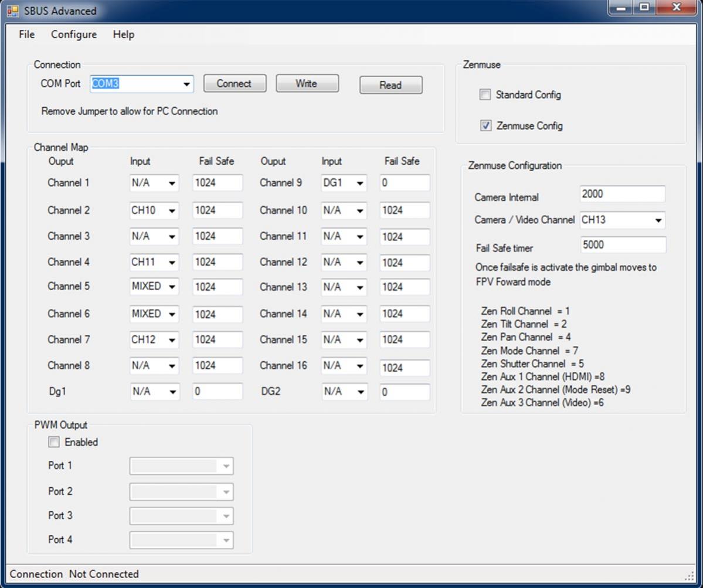Open Channel 7 input dropdown showing CH12
This screenshot has height=588, width=703.
tap(172, 340)
